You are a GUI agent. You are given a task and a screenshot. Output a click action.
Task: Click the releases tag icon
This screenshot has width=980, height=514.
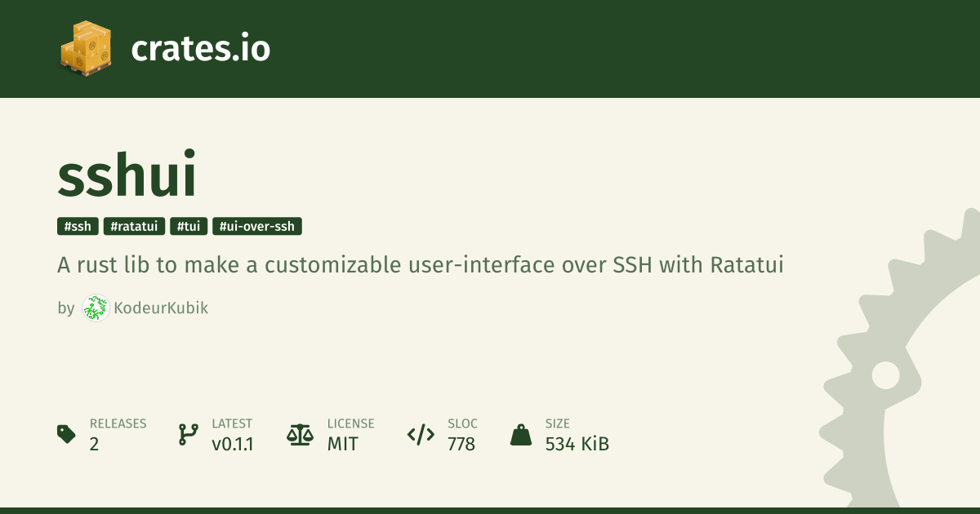tap(66, 434)
